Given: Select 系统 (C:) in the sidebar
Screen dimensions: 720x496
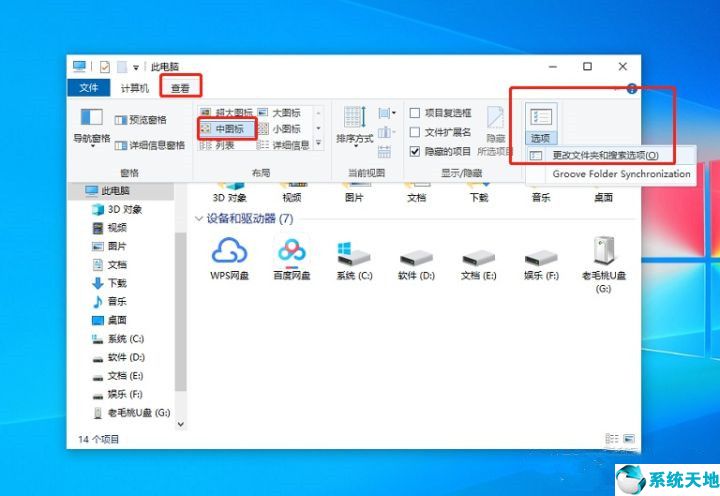Looking at the screenshot, I should click(x=118, y=339).
